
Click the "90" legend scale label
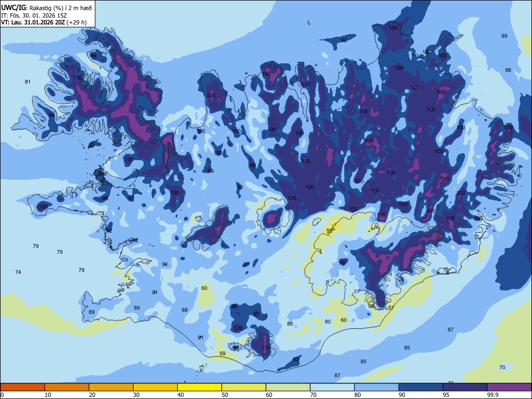tap(402, 395)
